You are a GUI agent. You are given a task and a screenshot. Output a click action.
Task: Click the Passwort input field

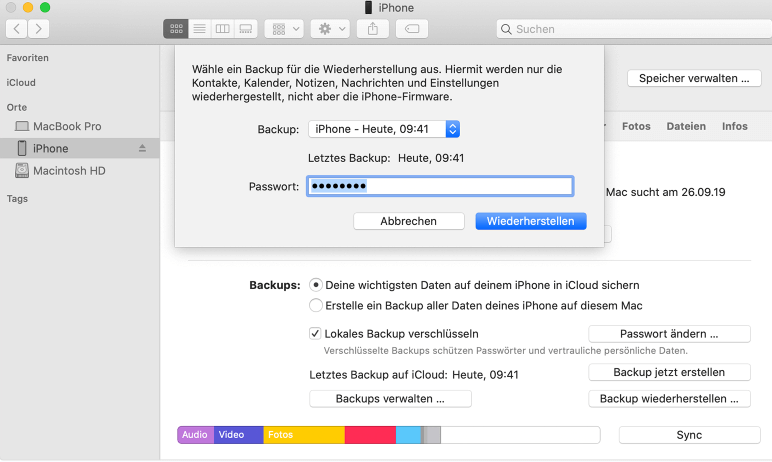[440, 186]
